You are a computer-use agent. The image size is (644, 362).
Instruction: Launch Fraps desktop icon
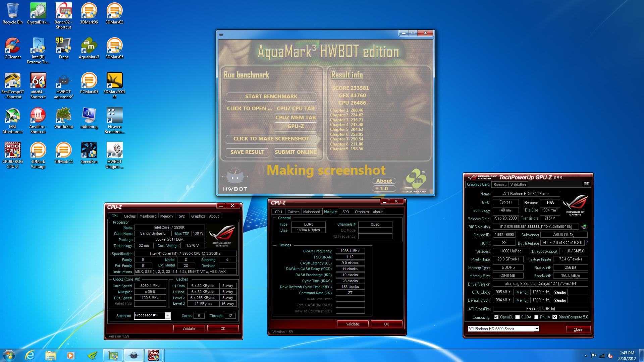63,48
